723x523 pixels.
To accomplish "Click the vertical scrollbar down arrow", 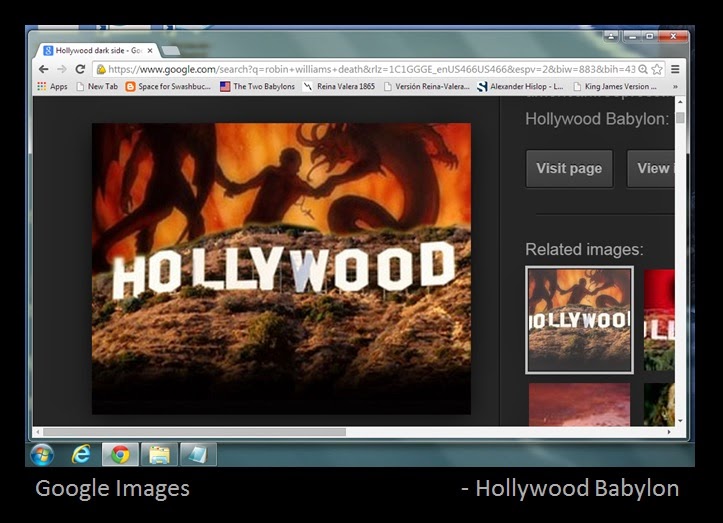I will click(x=680, y=421).
